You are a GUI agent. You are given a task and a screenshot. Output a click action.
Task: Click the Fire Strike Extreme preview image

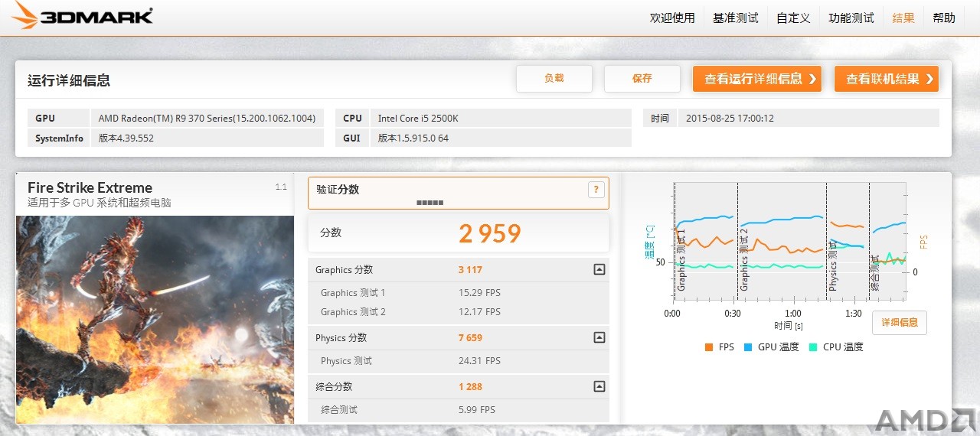[x=155, y=320]
